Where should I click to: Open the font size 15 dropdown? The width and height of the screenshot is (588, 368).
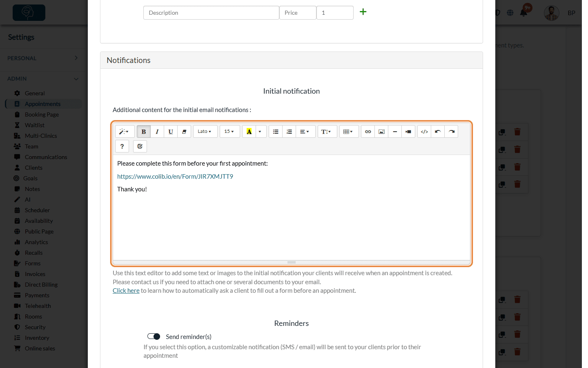coord(229,132)
